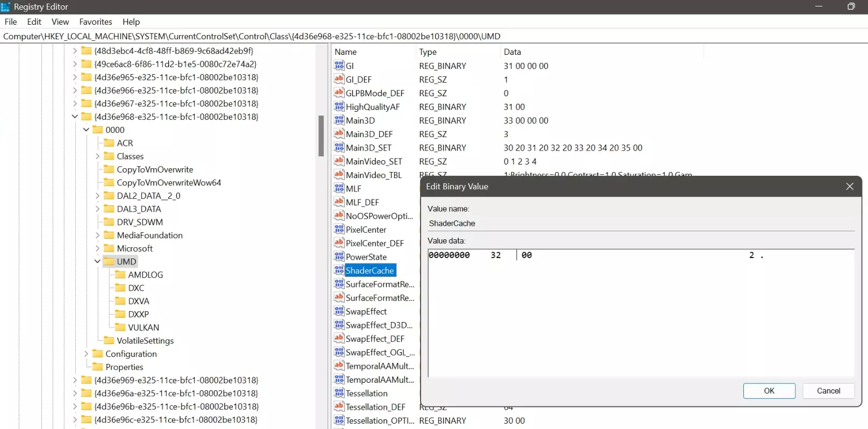Click the Tessellation binary value icon

(x=339, y=393)
